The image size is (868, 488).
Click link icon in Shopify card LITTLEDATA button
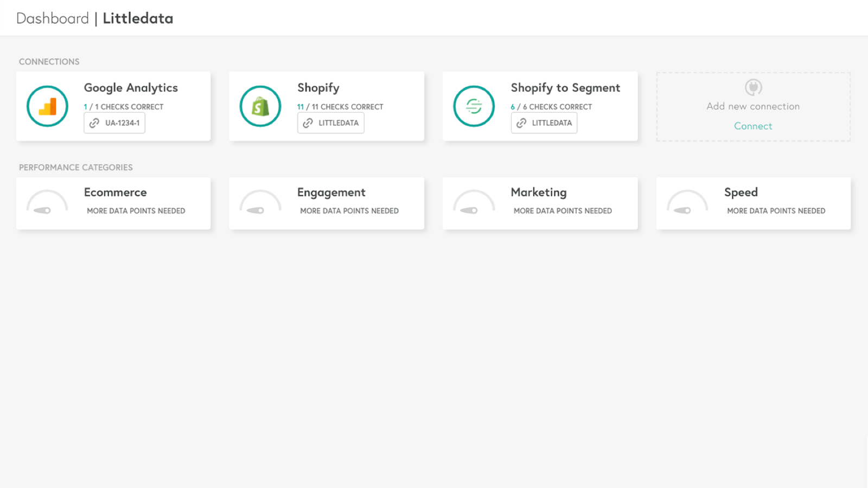[308, 123]
